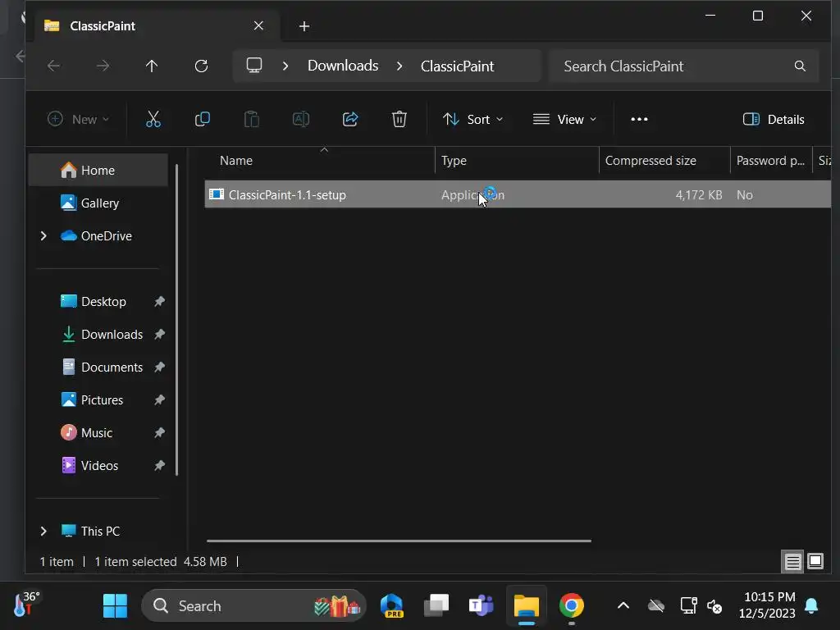Select the ClassicPaint tab
This screenshot has width=840, height=630.
click(155, 25)
